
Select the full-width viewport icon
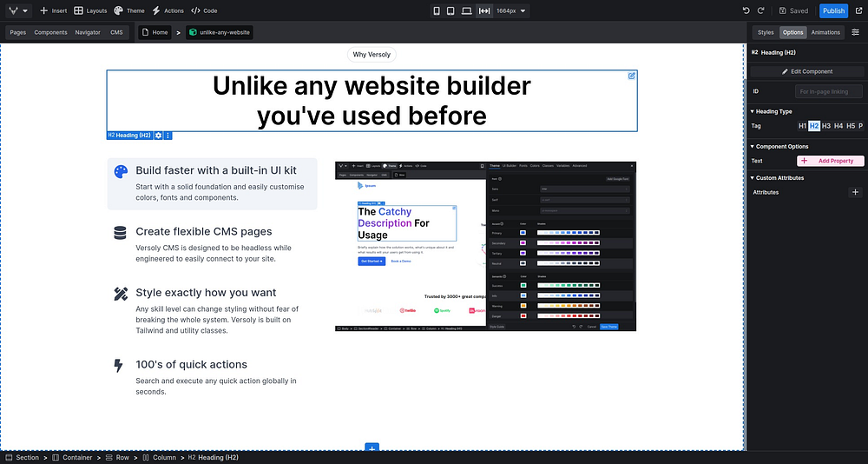[483, 10]
